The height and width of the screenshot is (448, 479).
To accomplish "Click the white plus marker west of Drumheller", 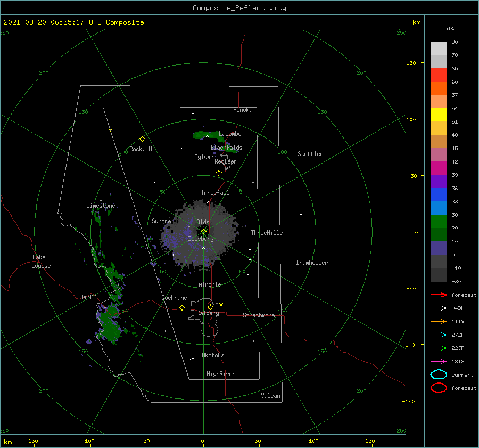I will pos(301,214).
